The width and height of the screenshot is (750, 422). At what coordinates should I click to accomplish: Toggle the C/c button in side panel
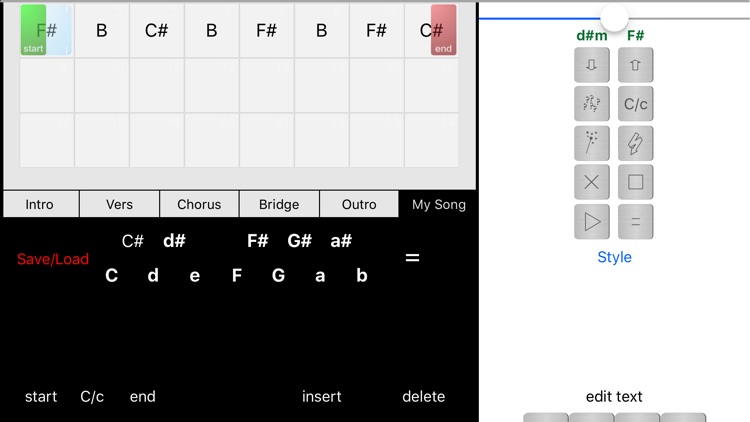tap(636, 104)
